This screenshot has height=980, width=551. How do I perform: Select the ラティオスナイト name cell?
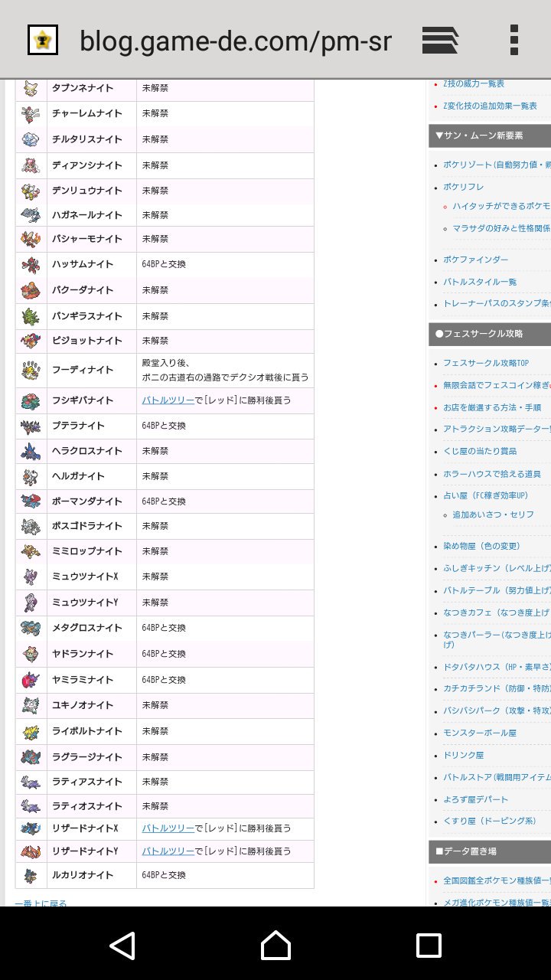coord(92,806)
